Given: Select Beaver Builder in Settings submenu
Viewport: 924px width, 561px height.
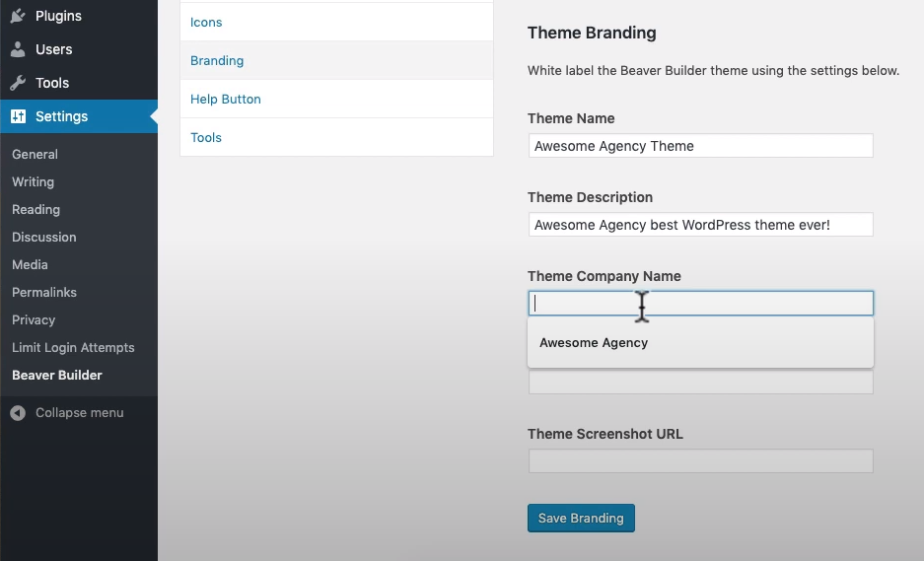Looking at the screenshot, I should [56, 375].
